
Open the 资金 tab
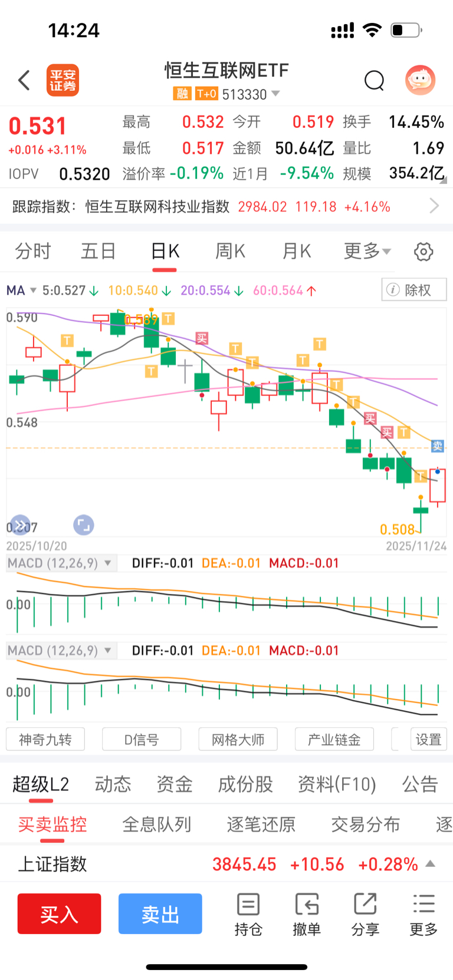[x=175, y=784]
